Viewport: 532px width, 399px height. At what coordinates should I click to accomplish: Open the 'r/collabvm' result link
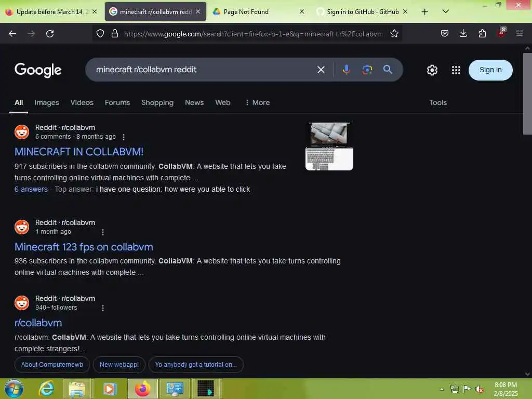coord(38,323)
